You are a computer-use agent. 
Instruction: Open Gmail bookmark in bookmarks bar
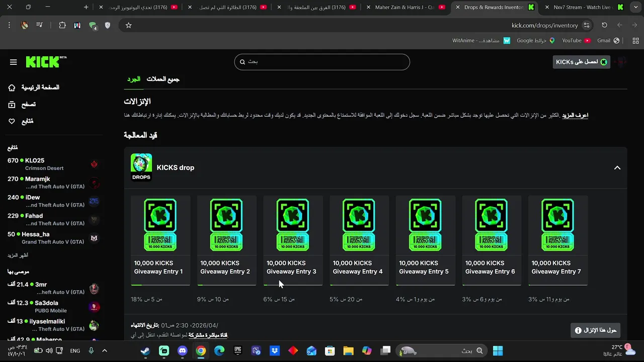pos(608,40)
